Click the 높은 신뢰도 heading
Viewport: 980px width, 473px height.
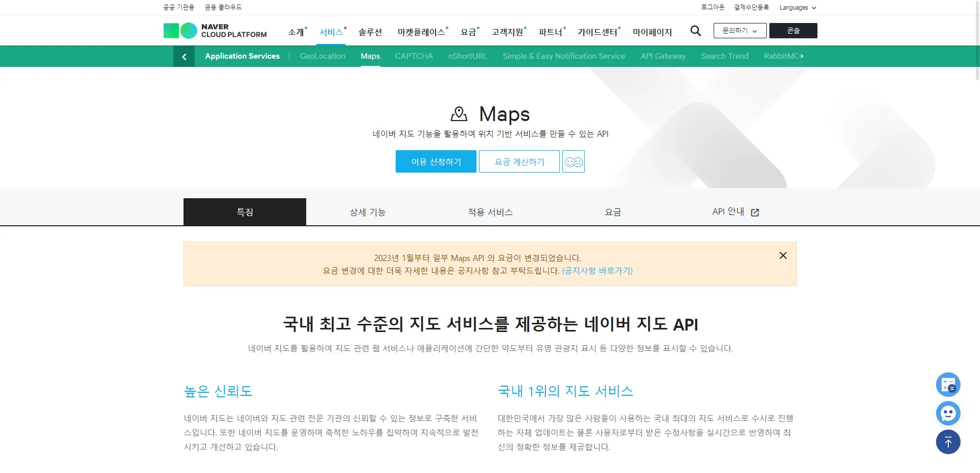coord(218,391)
